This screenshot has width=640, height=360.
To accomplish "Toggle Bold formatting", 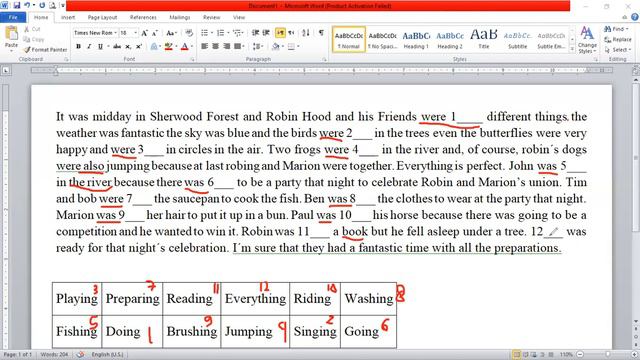I will [78, 47].
